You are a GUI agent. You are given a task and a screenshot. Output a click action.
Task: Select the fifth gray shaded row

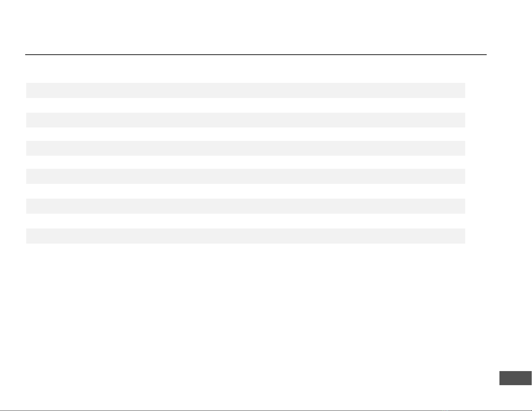click(246, 206)
